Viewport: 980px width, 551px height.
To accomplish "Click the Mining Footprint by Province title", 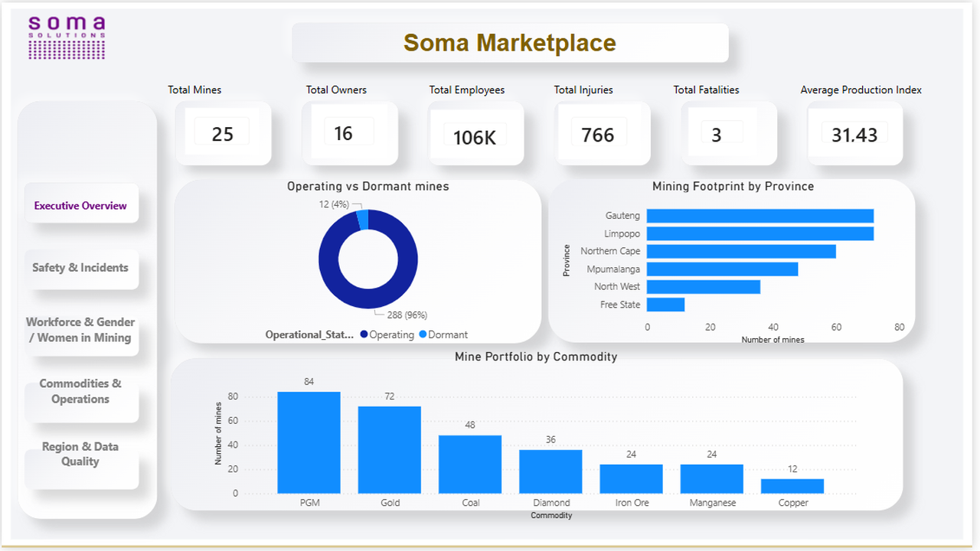I will click(733, 186).
